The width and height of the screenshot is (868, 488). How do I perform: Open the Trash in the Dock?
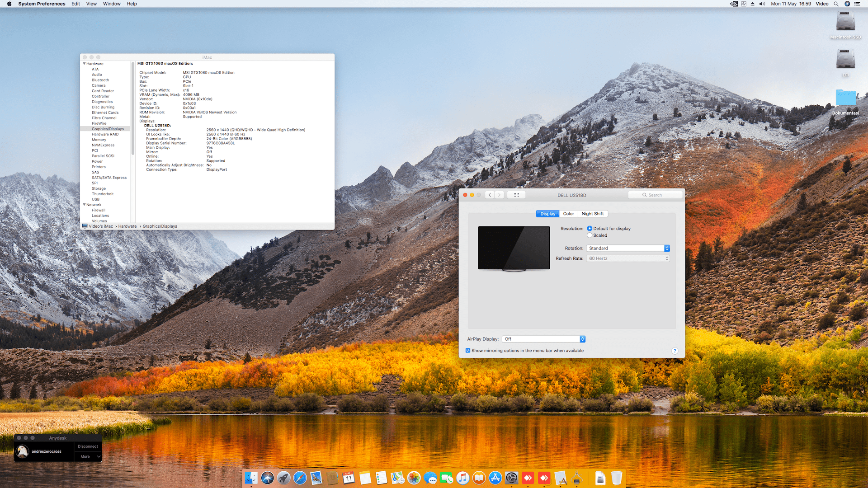click(x=616, y=478)
